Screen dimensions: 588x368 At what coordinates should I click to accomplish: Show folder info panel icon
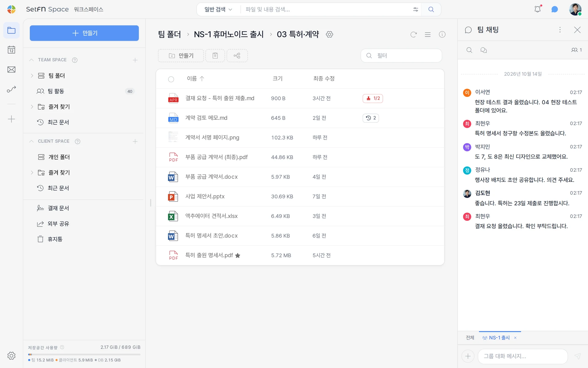(x=442, y=34)
